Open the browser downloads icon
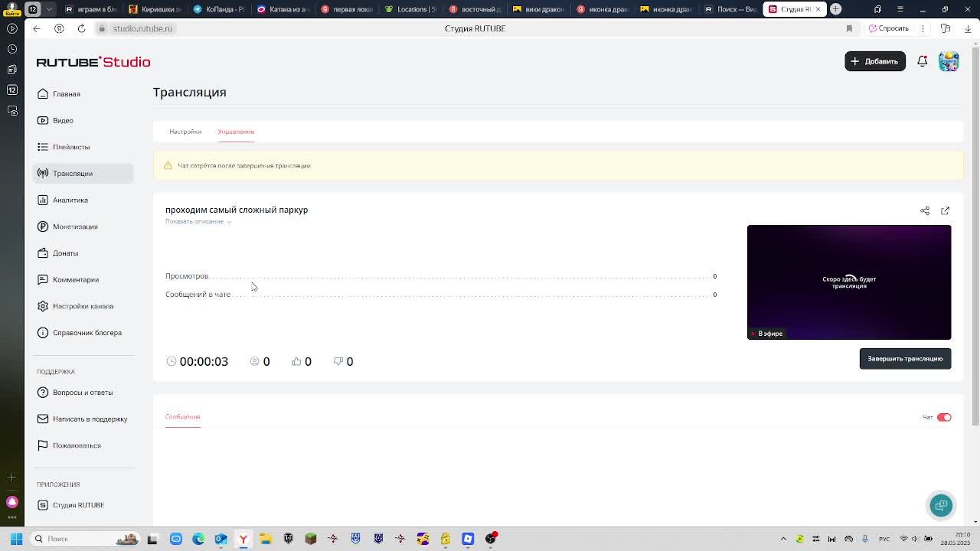 (x=968, y=28)
